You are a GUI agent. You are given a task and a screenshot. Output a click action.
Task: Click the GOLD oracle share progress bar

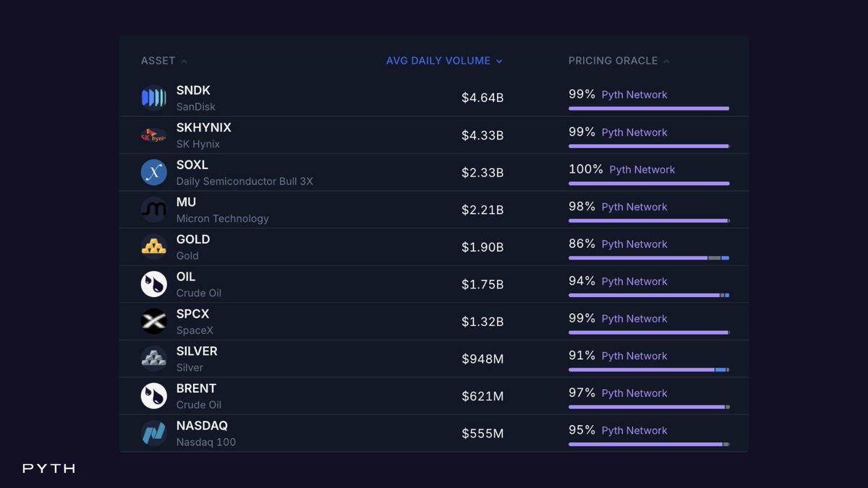(649, 257)
